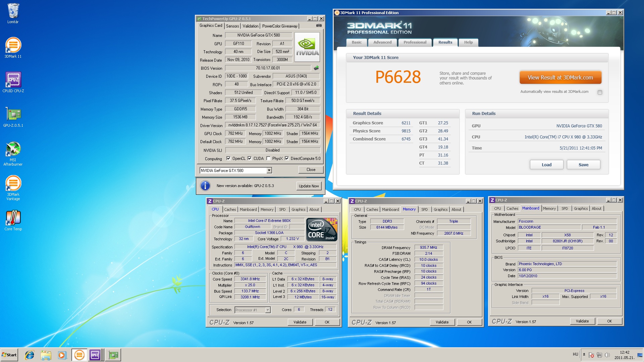The height and width of the screenshot is (362, 644).
Task: Click the Update Now button
Action: coord(309,186)
